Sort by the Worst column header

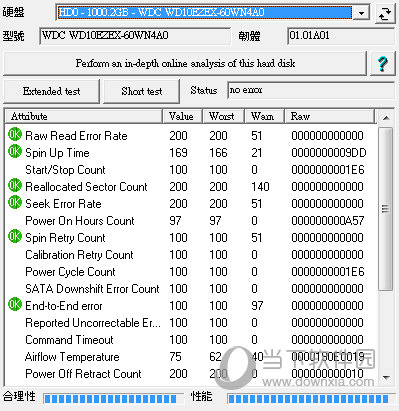point(223,116)
